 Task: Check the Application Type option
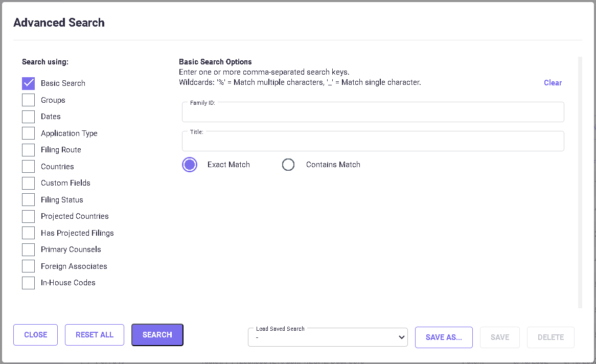[29, 133]
